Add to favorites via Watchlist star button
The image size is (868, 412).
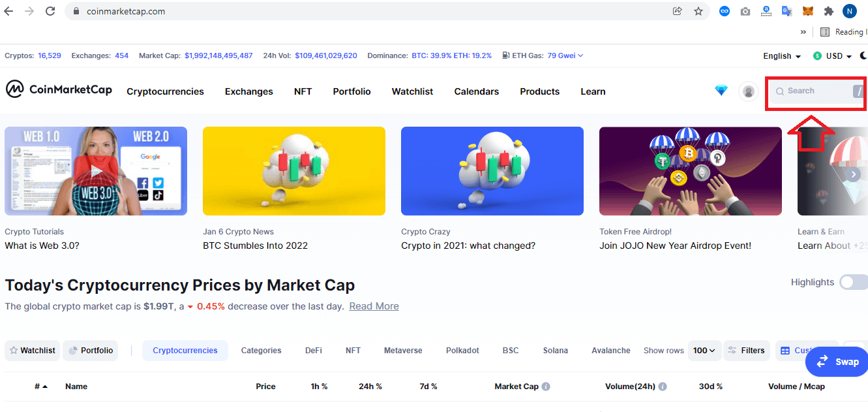32,351
